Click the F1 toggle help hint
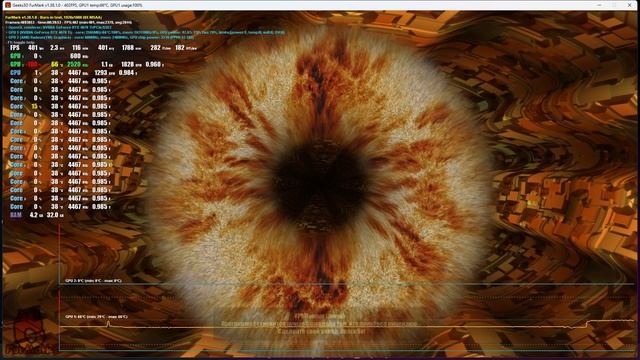The image size is (640, 360). (20, 42)
